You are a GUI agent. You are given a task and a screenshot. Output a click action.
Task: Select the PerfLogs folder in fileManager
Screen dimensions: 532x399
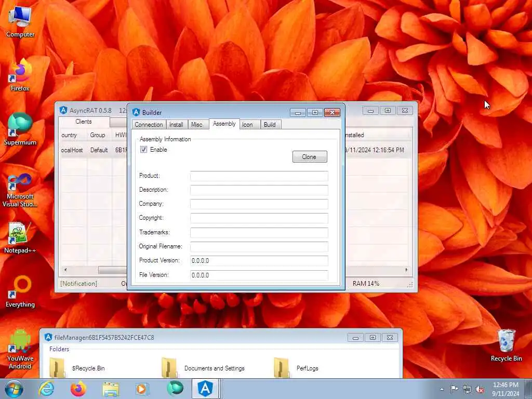tap(296, 368)
